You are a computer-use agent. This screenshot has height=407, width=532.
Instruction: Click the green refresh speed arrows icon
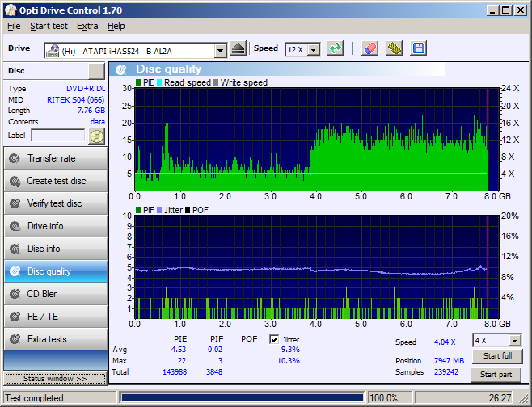click(336, 48)
